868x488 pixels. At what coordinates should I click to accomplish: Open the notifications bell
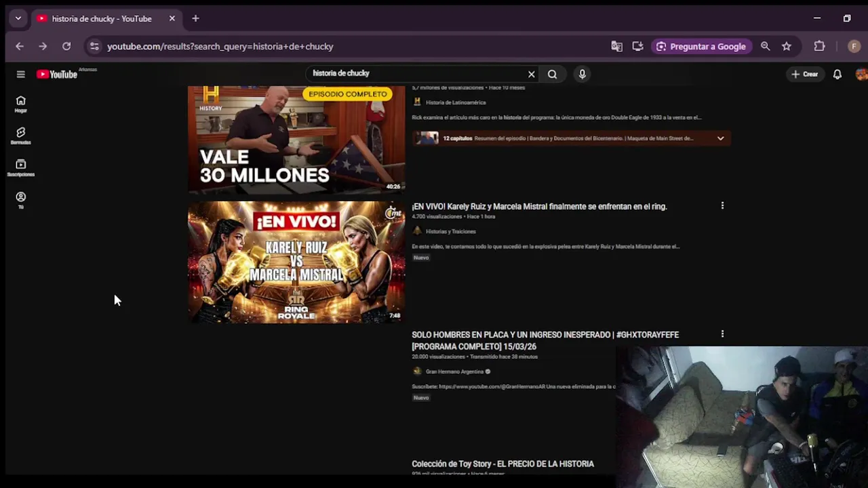coord(837,75)
